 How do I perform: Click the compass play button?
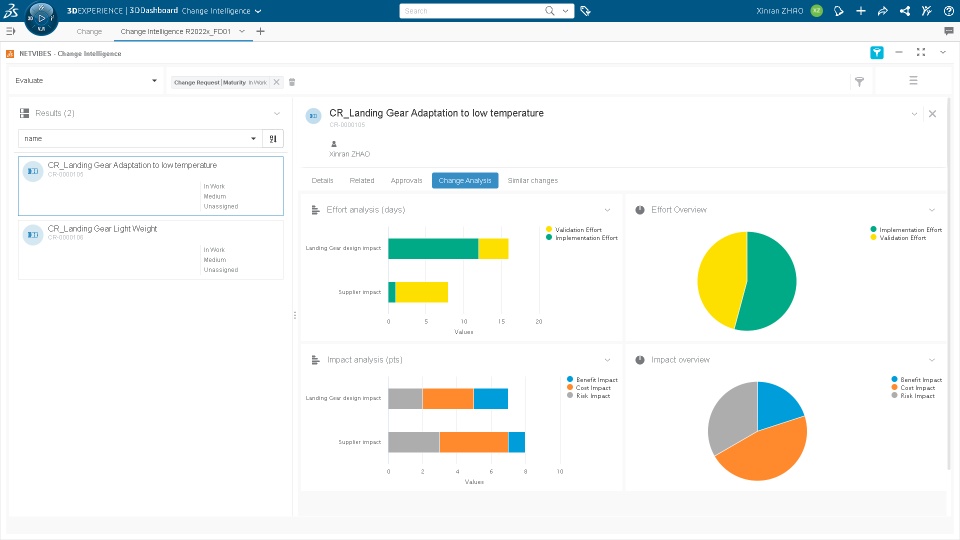[x=41, y=18]
